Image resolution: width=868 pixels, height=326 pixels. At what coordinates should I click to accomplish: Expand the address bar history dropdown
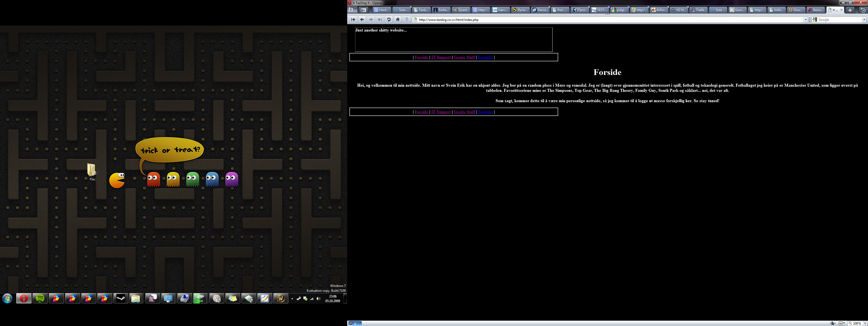click(806, 20)
